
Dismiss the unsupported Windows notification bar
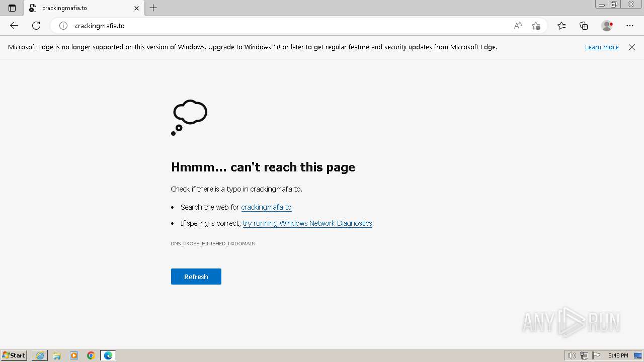[x=632, y=47]
